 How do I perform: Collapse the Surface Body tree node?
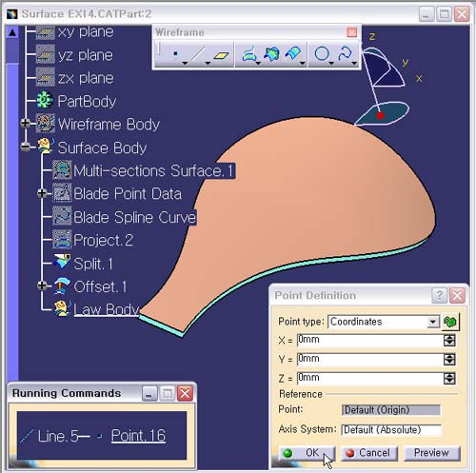point(25,147)
